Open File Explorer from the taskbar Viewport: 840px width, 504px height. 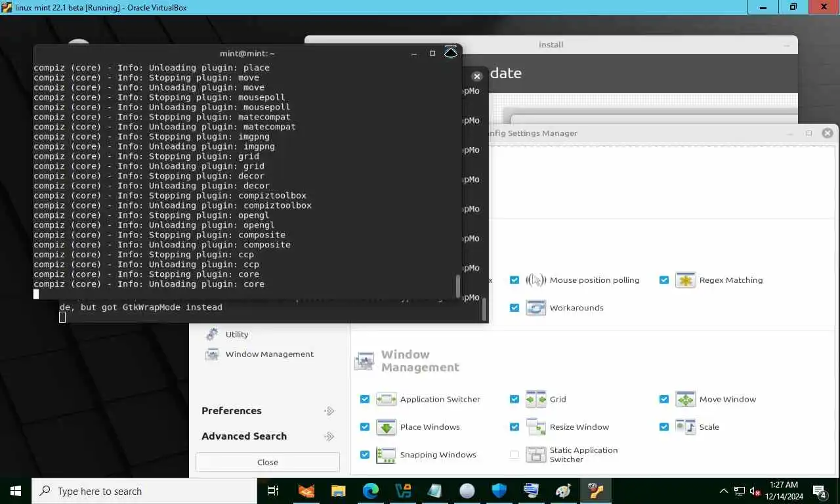[x=338, y=491]
